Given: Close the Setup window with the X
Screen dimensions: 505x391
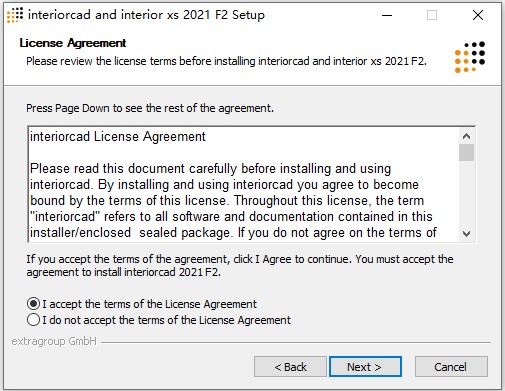Looking at the screenshot, I should pos(478,15).
